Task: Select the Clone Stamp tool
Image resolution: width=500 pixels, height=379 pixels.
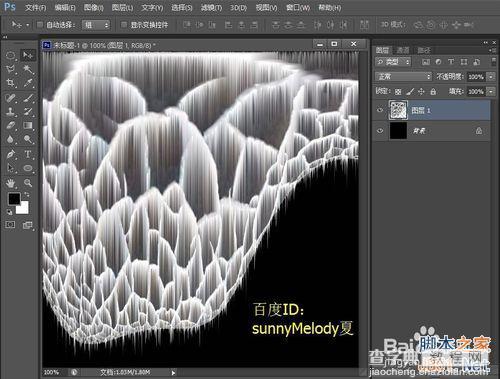Action: tap(10, 111)
